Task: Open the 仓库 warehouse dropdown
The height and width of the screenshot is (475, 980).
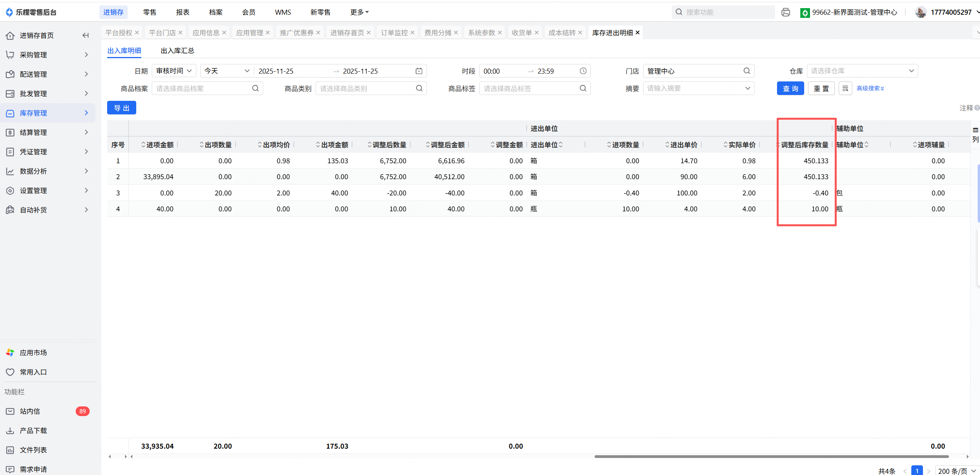Action: 862,71
